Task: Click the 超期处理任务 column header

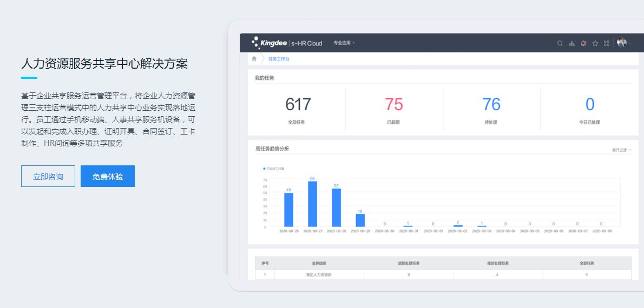Action: click(x=409, y=263)
